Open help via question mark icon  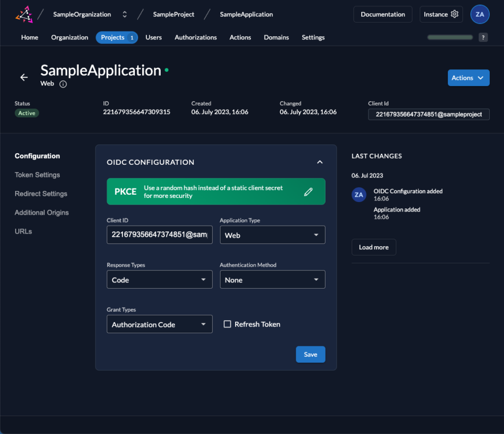tap(483, 37)
